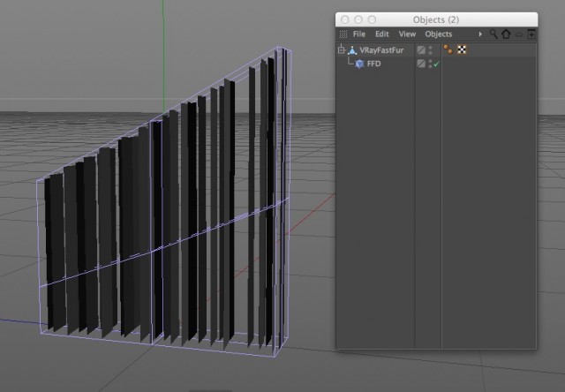Select the FFD item in object tree
The height and width of the screenshot is (392, 565).
[x=373, y=64]
